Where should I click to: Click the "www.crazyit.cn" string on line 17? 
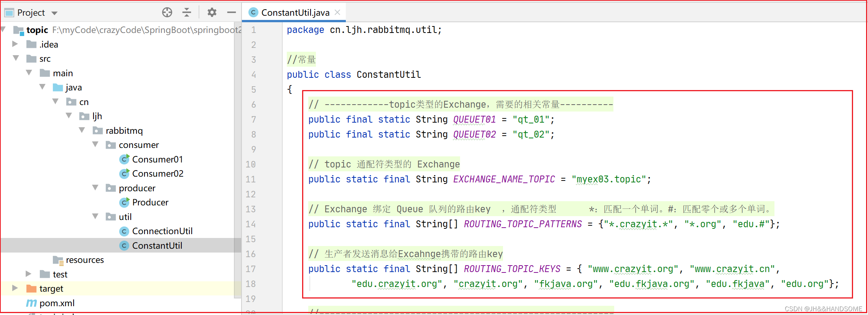(732, 269)
